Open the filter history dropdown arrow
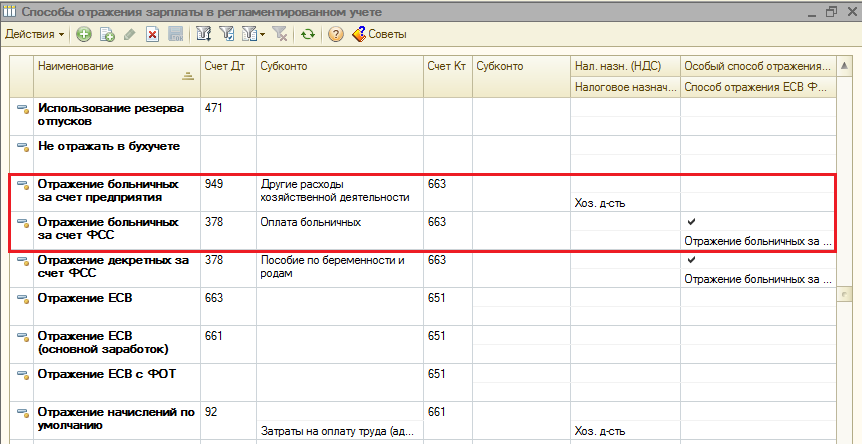 pos(262,34)
